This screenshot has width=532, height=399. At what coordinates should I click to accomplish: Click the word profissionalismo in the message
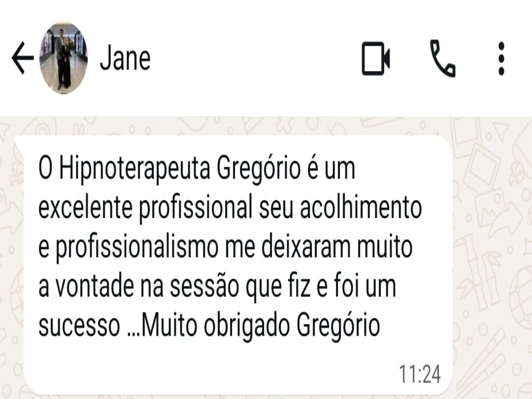point(137,247)
